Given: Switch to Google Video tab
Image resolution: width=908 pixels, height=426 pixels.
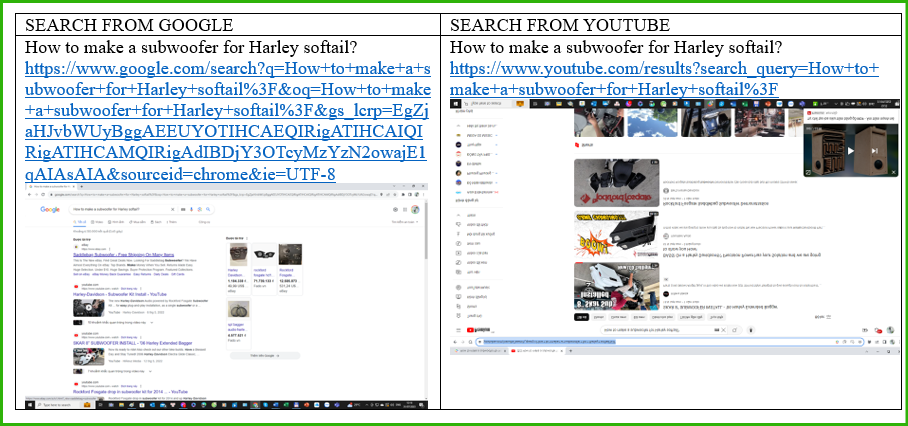Looking at the screenshot, I should (97, 222).
